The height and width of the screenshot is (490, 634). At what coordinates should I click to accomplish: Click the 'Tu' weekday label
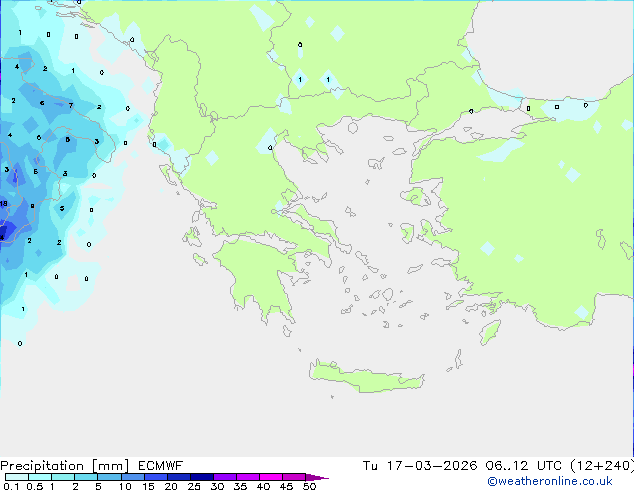tap(370, 466)
